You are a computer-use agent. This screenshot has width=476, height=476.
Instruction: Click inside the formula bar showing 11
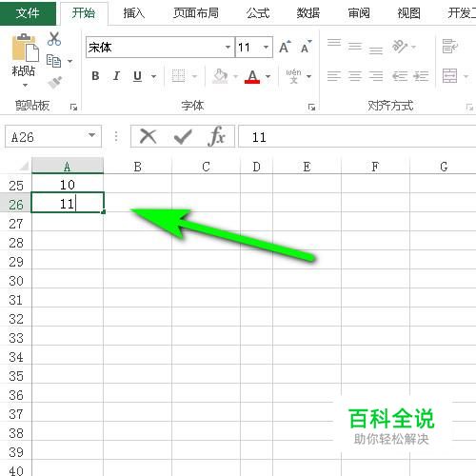tap(357, 137)
